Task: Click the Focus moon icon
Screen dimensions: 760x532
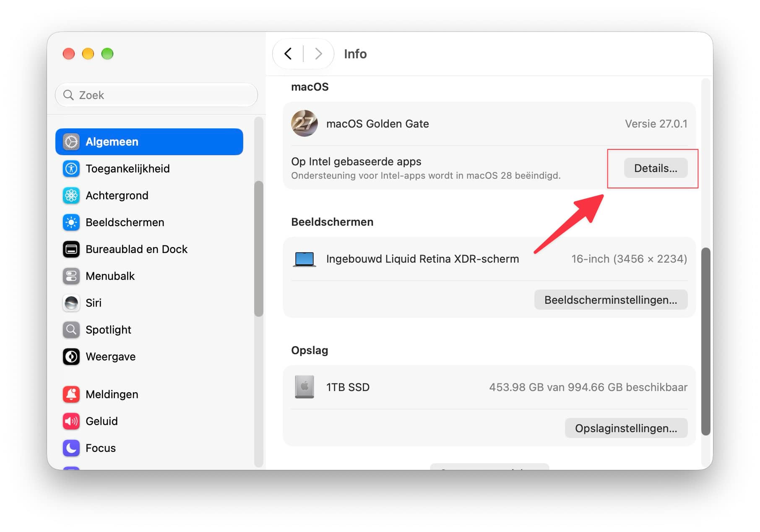Action: (71, 448)
